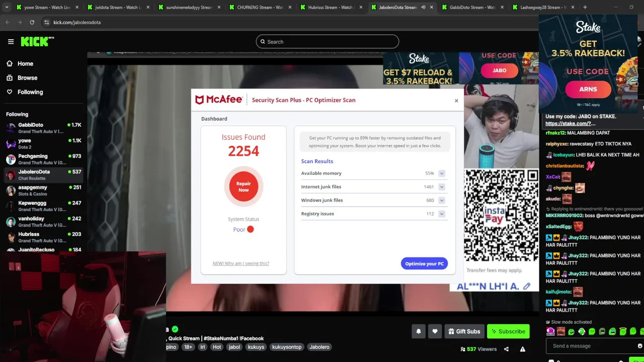The height and width of the screenshot is (362, 644).
Task: Click the first quick emote in the chat row
Action: click(x=551, y=331)
